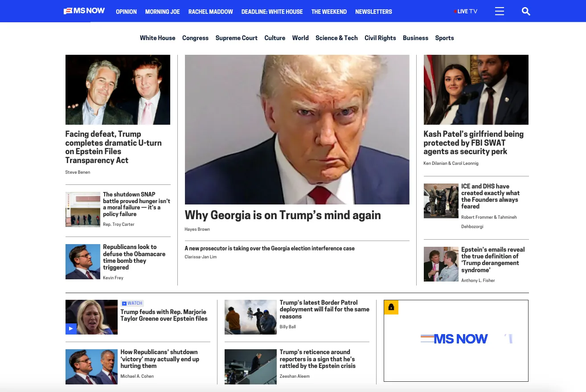Image resolution: width=586 pixels, height=392 pixels.
Task: Click the search magnifier icon
Action: [x=526, y=11]
